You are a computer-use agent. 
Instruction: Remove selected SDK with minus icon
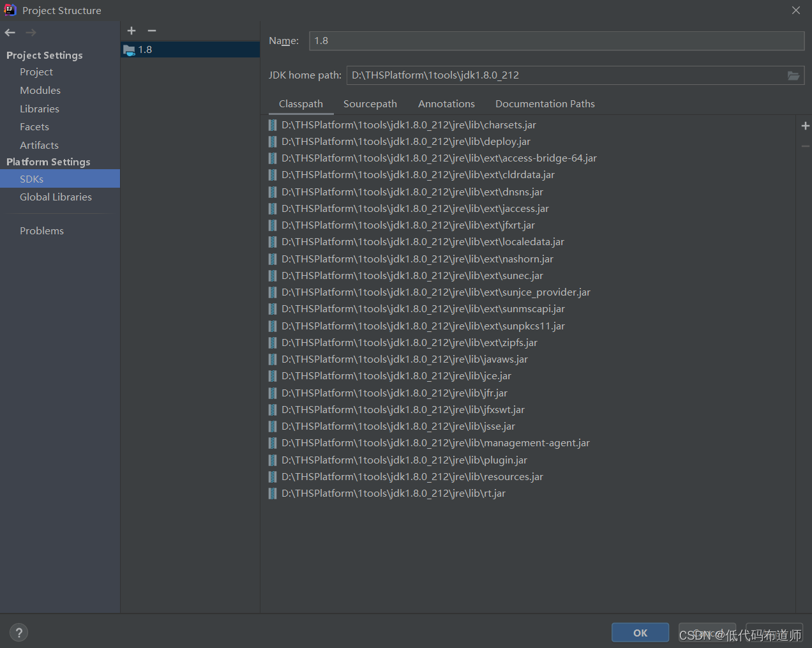[152, 31]
